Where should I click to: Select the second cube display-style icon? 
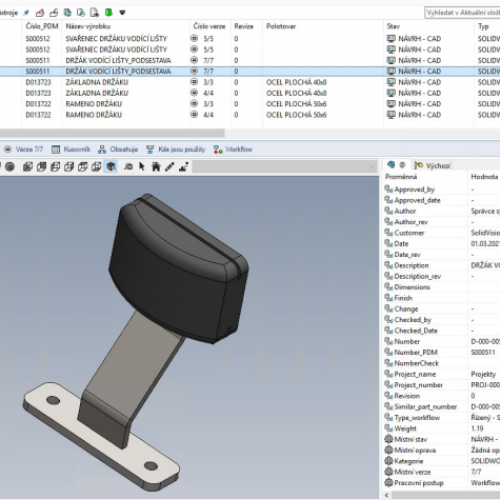tap(41, 166)
